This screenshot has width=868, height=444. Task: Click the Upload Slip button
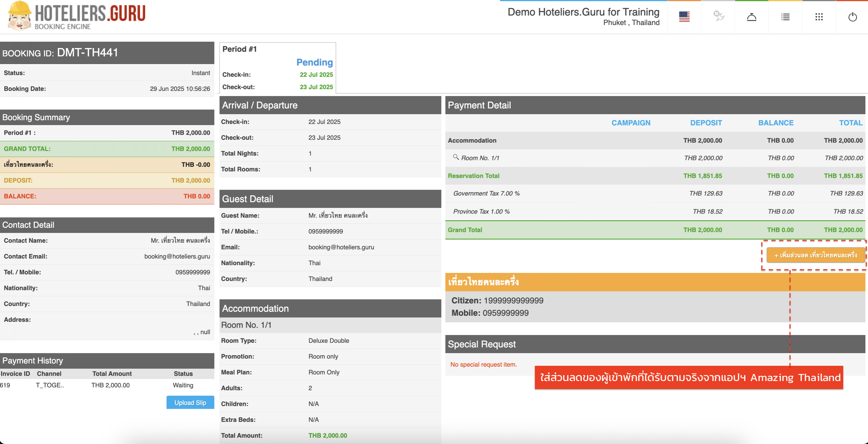tap(190, 403)
